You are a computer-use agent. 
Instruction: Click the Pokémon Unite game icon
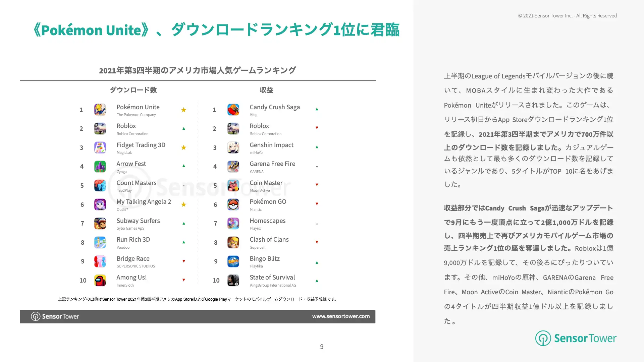pyautogui.click(x=100, y=110)
